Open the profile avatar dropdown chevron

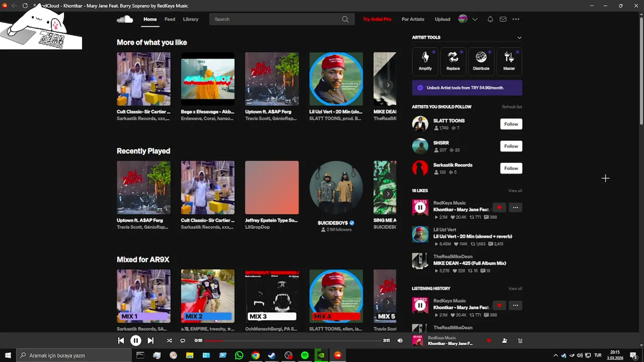[474, 19]
